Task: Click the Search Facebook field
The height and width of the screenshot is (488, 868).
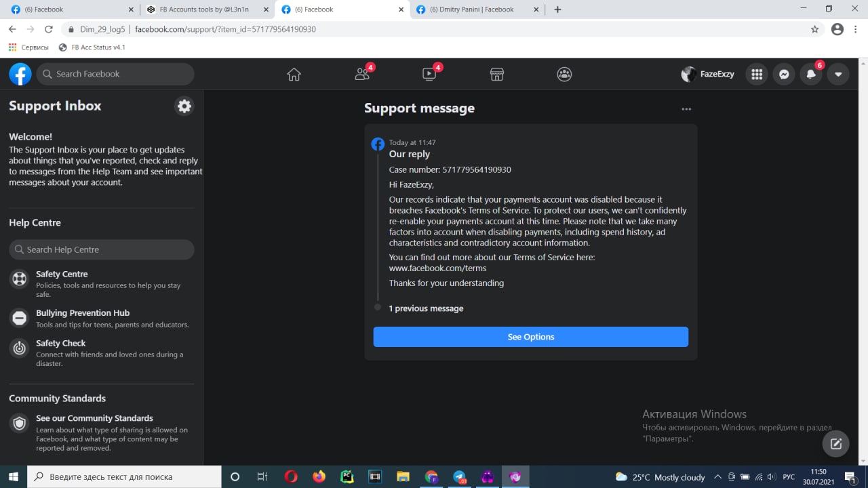Action: pyautogui.click(x=115, y=74)
